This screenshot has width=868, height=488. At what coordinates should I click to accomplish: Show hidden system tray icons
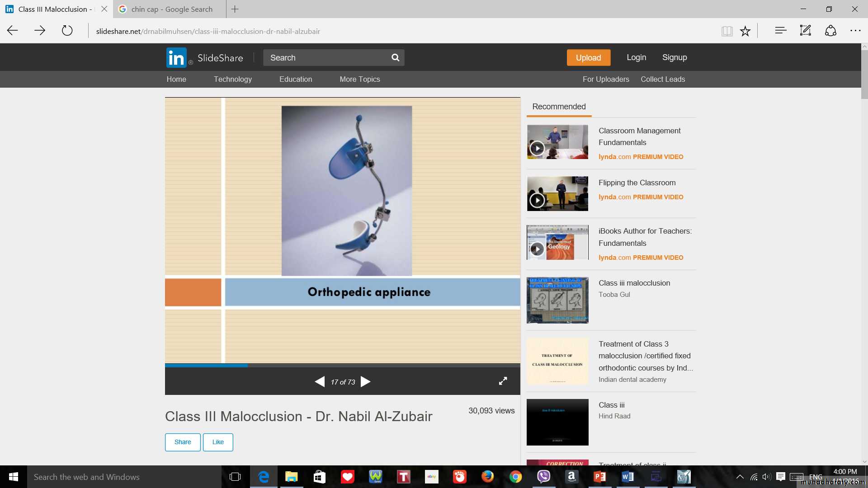740,477
